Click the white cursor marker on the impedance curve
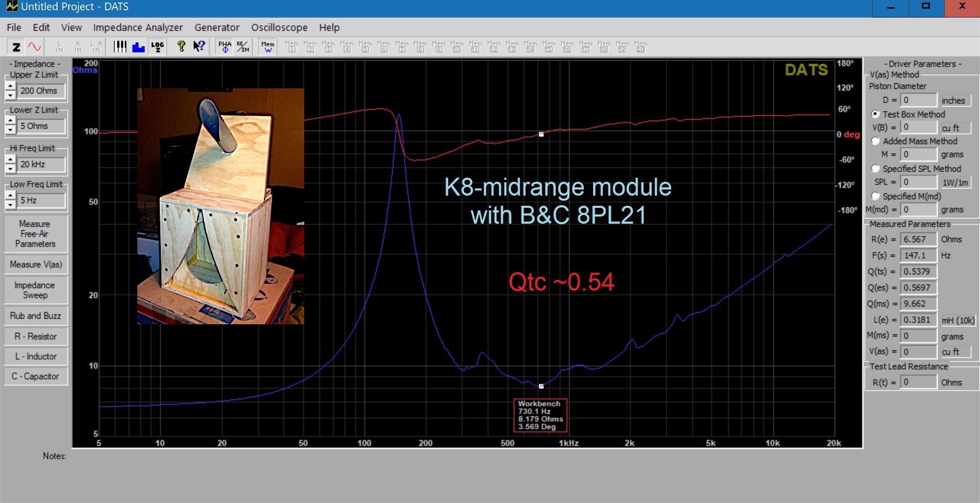Image resolution: width=980 pixels, height=503 pixels. tap(541, 386)
